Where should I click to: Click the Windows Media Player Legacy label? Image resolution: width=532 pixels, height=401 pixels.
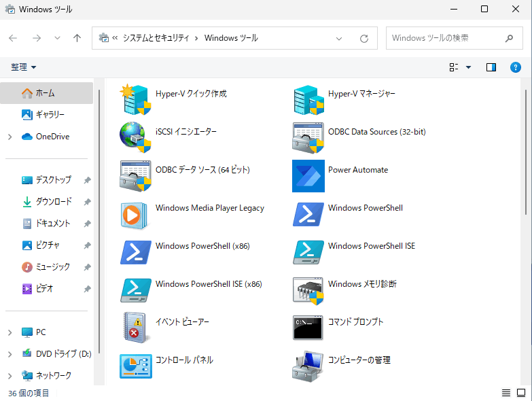pyautogui.click(x=210, y=208)
